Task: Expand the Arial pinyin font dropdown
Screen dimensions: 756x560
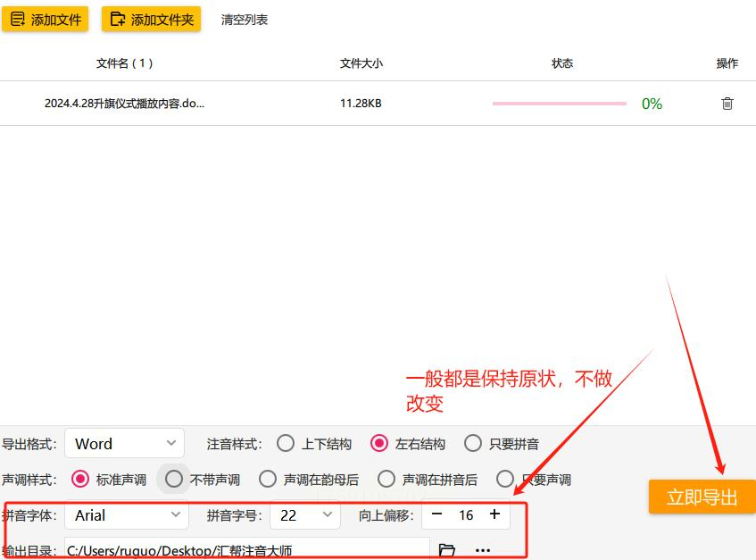Action: pos(127,514)
